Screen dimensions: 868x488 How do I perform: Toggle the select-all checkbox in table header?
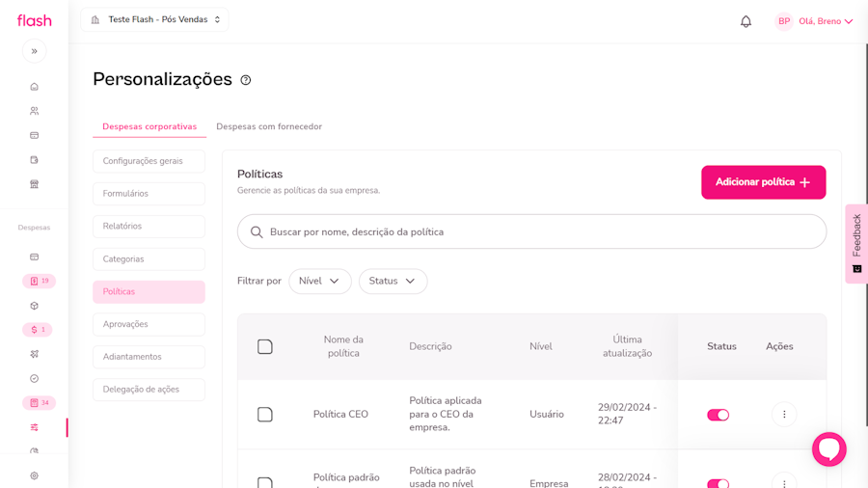[x=265, y=347]
